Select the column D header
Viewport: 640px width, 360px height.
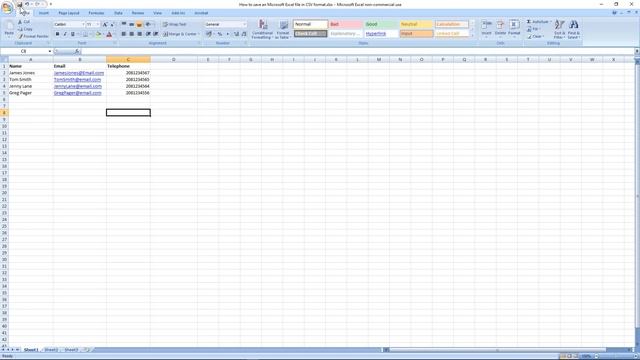click(173, 60)
